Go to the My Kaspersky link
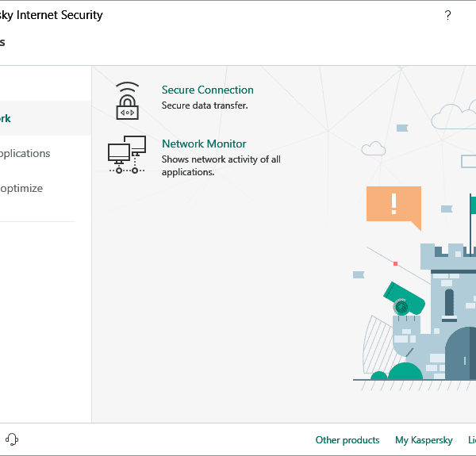Image resolution: width=476 pixels, height=456 pixels. (424, 440)
